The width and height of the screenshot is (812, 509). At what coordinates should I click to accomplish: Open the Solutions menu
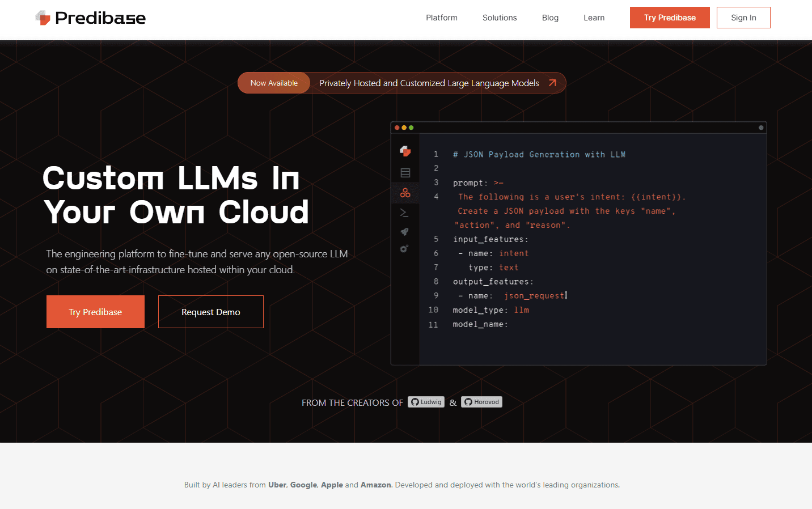pyautogui.click(x=500, y=18)
